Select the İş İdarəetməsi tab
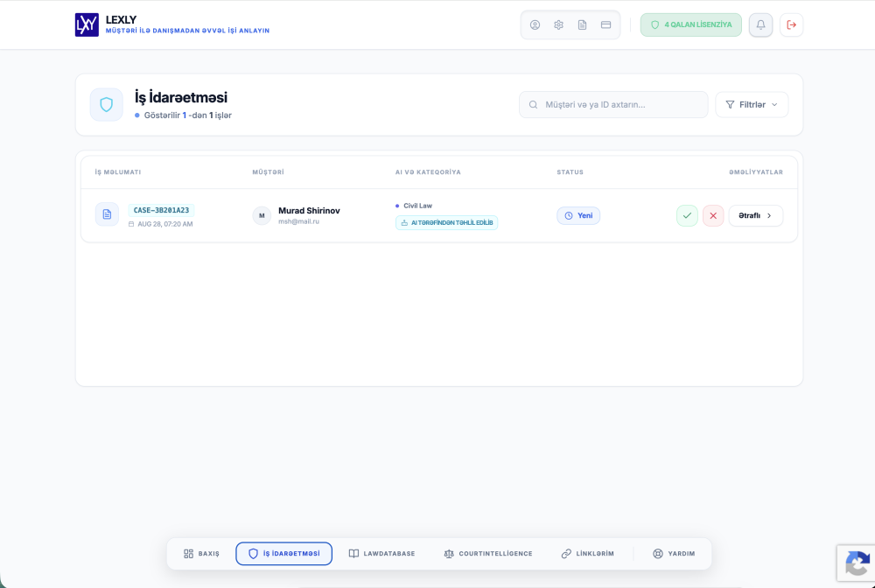Screen dimensions: 875x588 click(284, 553)
